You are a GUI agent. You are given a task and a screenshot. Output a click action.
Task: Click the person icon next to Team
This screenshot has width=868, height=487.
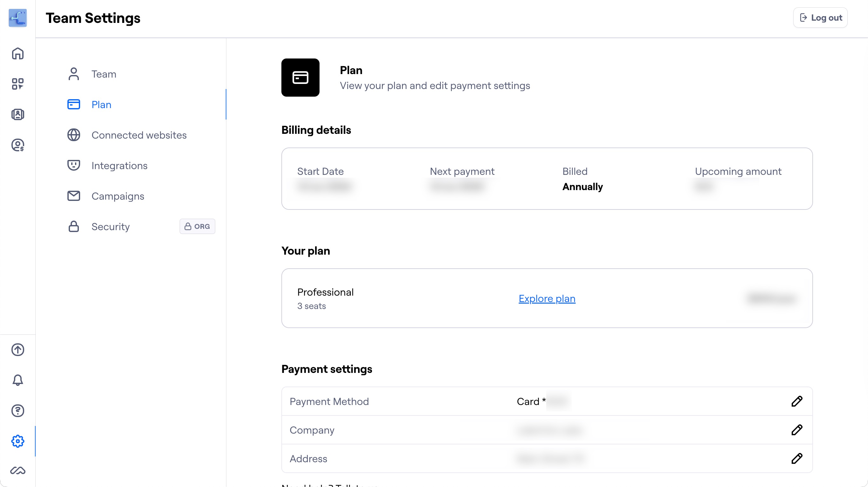point(73,74)
